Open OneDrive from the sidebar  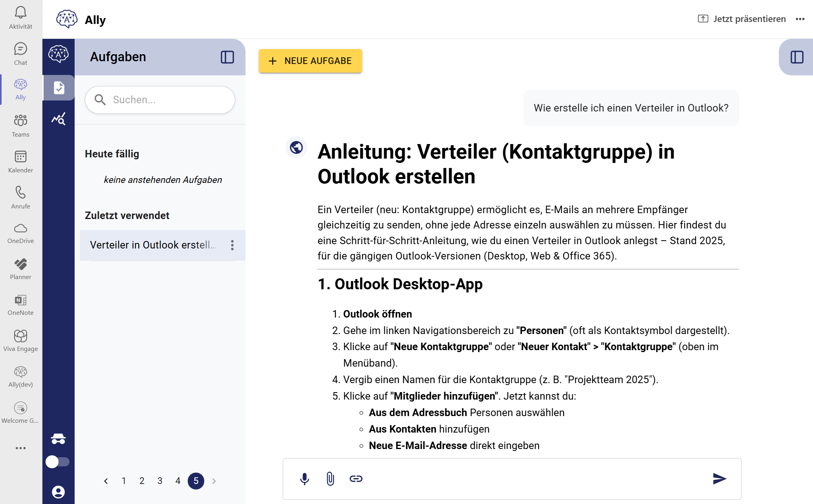(x=20, y=233)
